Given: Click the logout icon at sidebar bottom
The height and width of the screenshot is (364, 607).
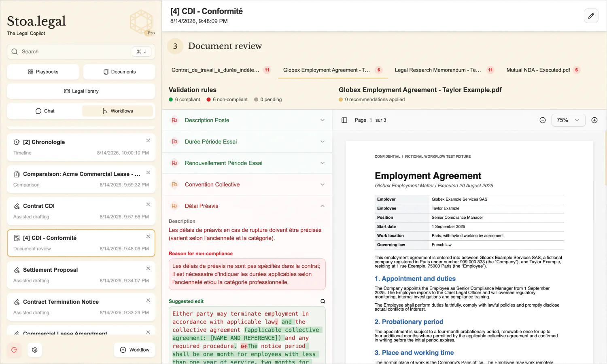Looking at the screenshot, I should [x=14, y=350].
